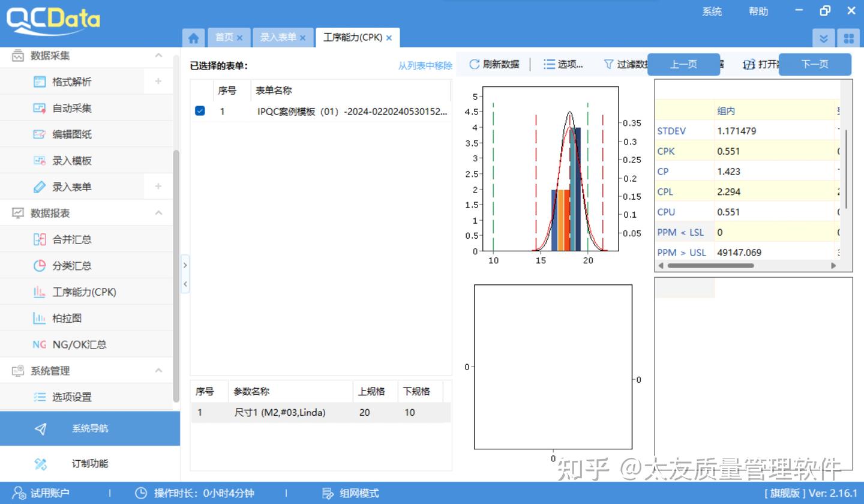Click the STDEV value 1.171479
This screenshot has height=504, width=864.
pos(737,131)
